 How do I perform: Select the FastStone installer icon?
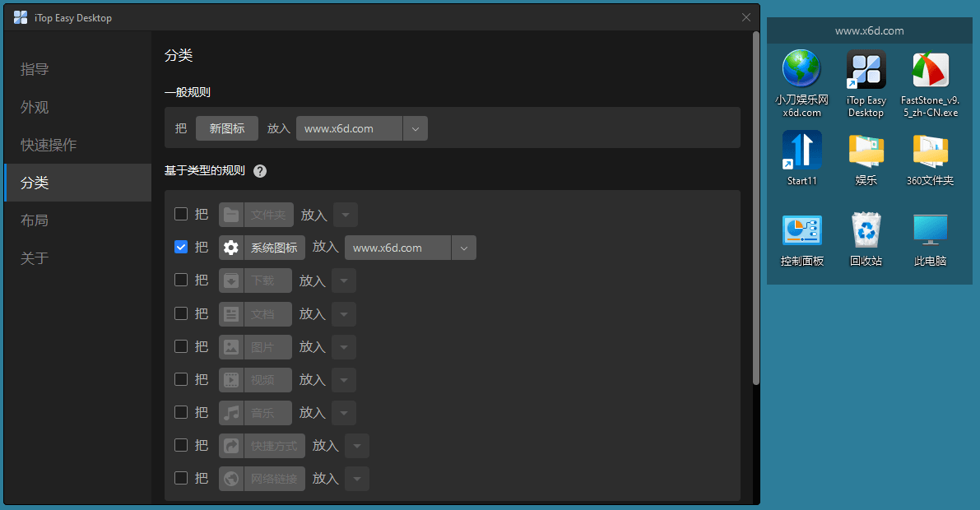click(x=929, y=70)
